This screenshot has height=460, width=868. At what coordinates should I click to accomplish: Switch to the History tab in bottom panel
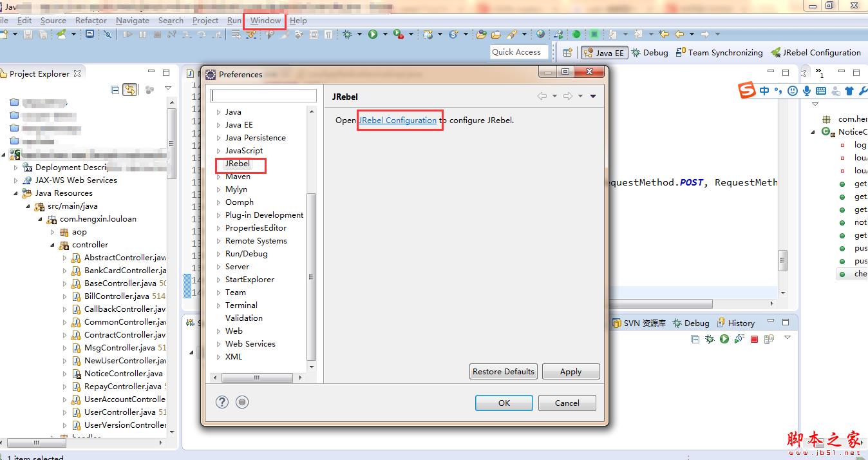click(x=735, y=323)
